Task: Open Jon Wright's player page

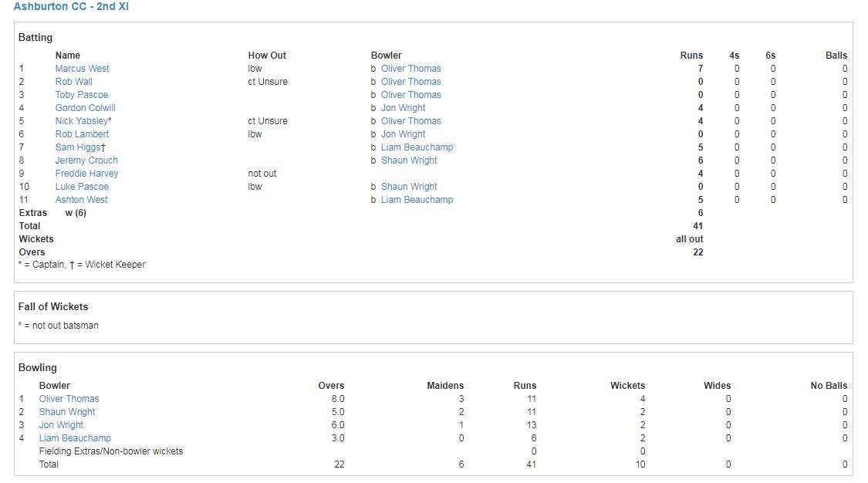Action: click(x=61, y=424)
